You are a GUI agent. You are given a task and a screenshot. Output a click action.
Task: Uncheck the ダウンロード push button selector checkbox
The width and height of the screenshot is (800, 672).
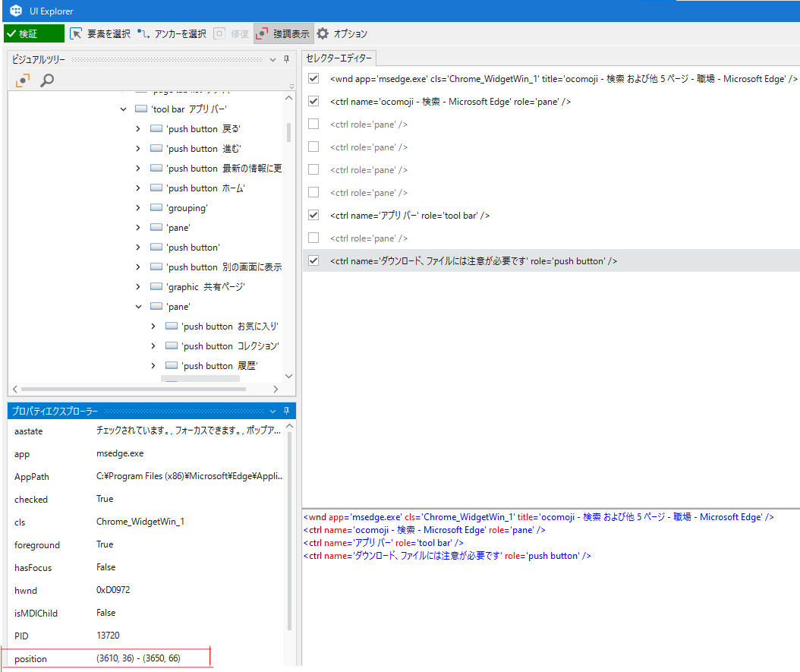[313, 261]
